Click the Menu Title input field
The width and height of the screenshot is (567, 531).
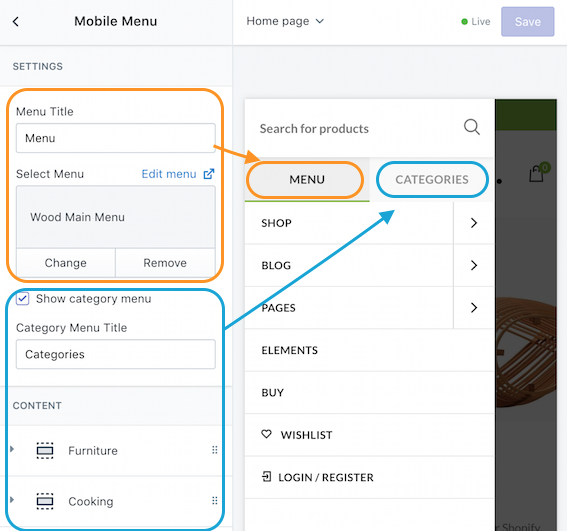click(116, 138)
